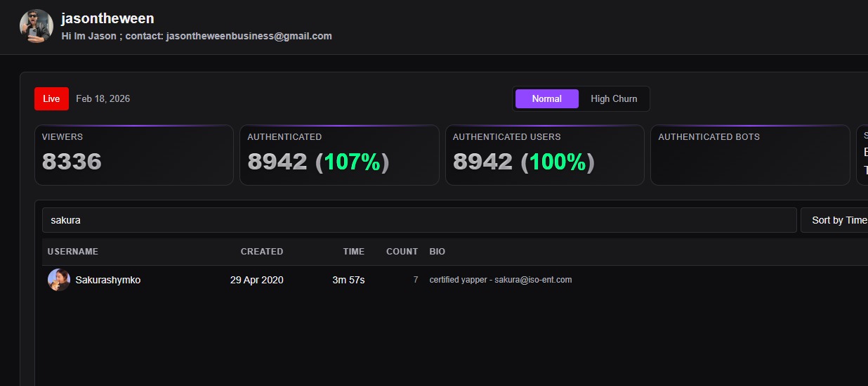This screenshot has height=386, width=868.
Task: Select the count value 7
Action: click(416, 280)
